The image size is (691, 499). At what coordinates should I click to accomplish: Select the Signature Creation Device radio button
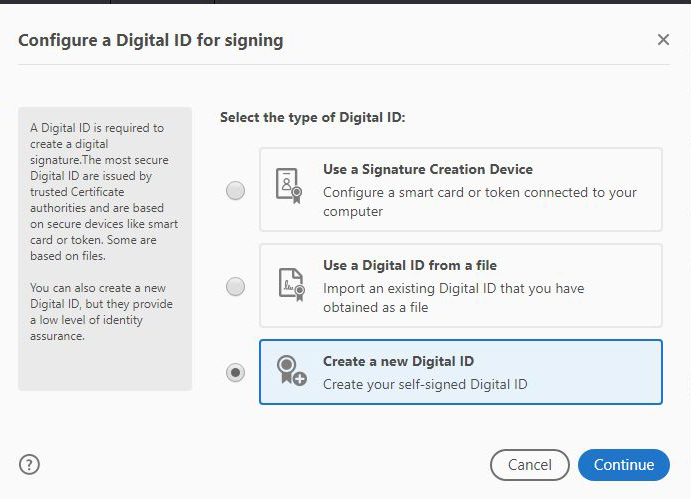[235, 190]
